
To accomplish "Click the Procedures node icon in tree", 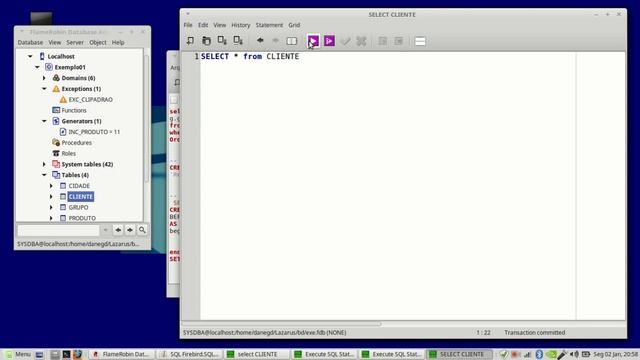I will point(56,142).
